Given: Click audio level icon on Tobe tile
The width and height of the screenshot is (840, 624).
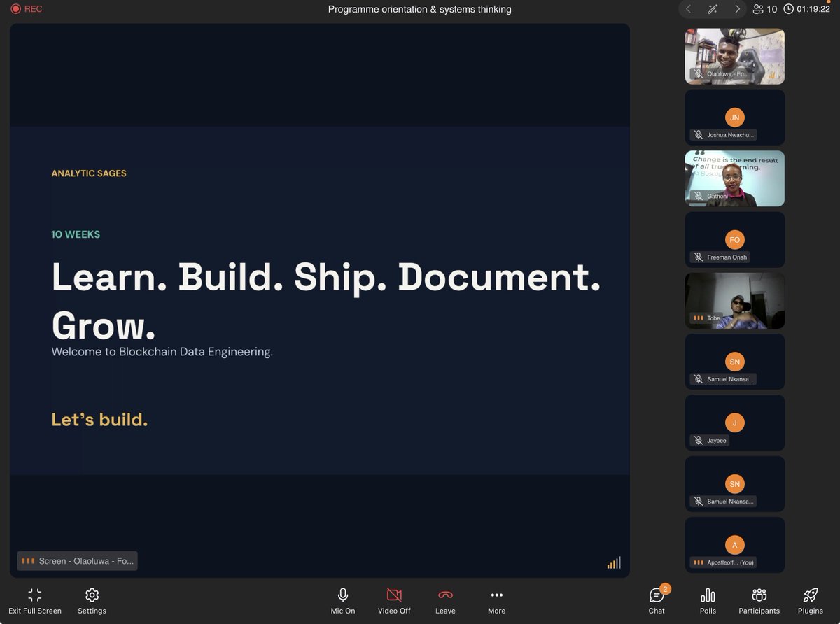Looking at the screenshot, I should [698, 318].
